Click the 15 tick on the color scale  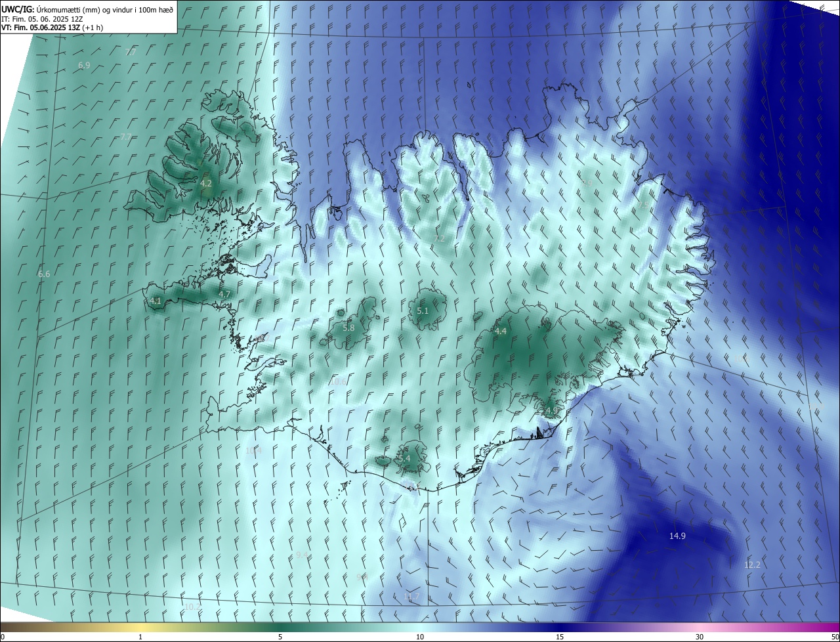coord(560,637)
